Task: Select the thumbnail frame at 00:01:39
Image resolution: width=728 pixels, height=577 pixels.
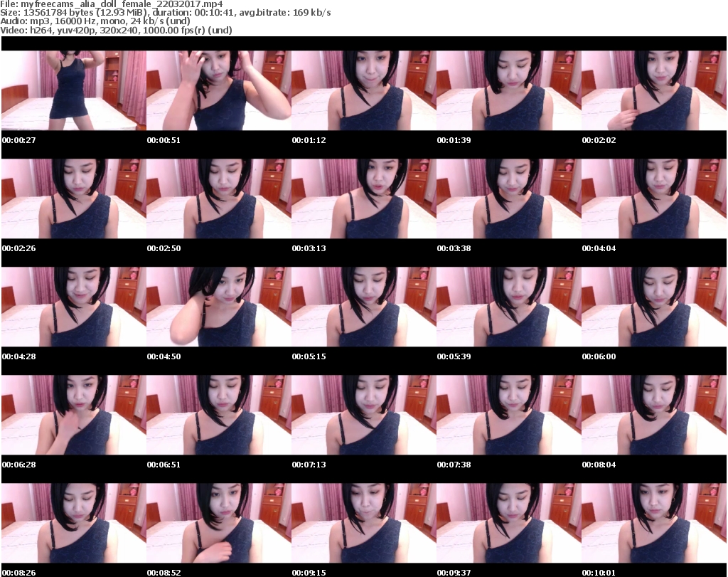Action: point(509,90)
